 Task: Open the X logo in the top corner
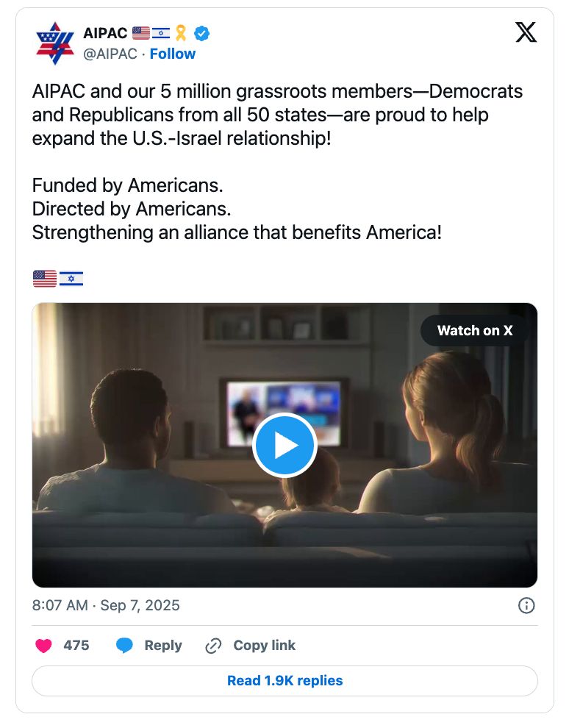coord(526,32)
